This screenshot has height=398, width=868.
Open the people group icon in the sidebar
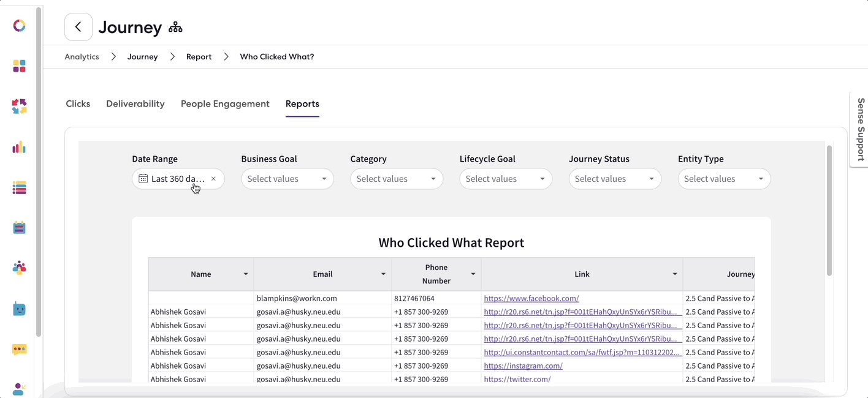(19, 268)
